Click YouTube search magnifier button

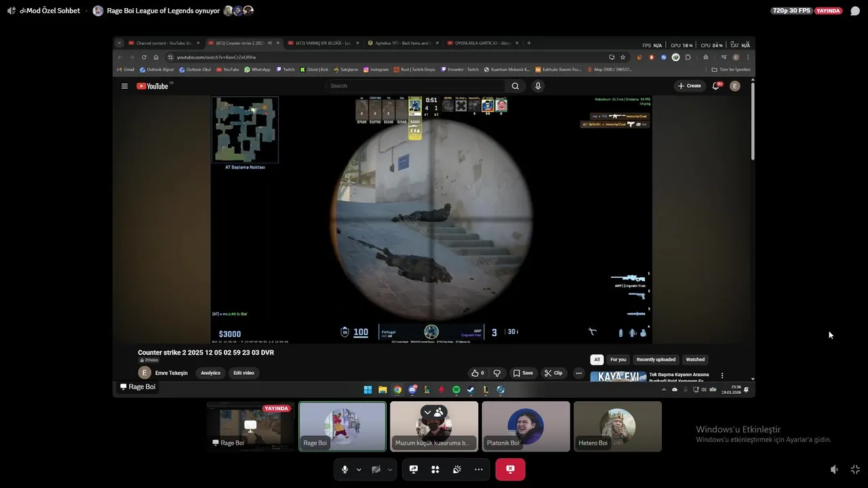click(x=515, y=86)
